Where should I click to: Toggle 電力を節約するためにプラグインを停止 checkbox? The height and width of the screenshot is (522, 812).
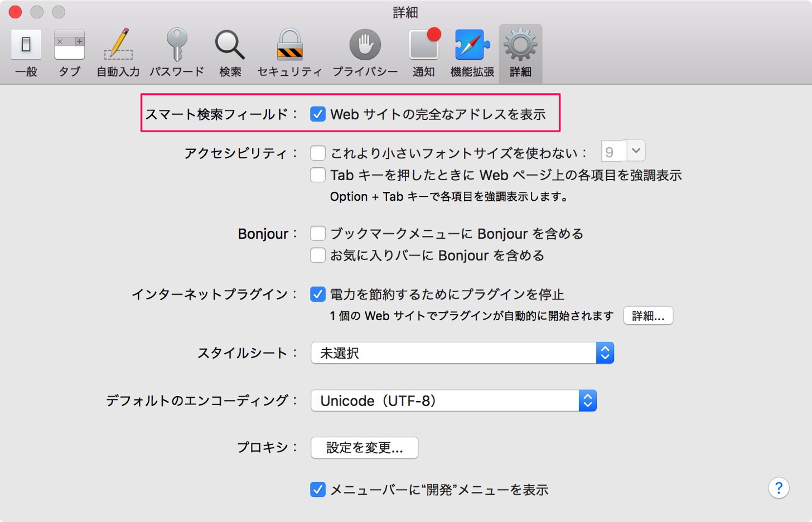pyautogui.click(x=318, y=294)
